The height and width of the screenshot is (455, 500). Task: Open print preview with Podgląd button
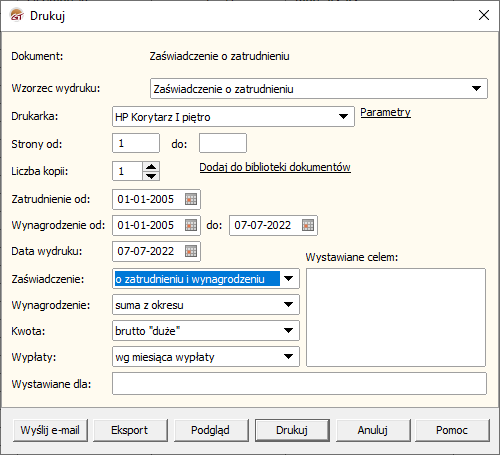click(211, 430)
